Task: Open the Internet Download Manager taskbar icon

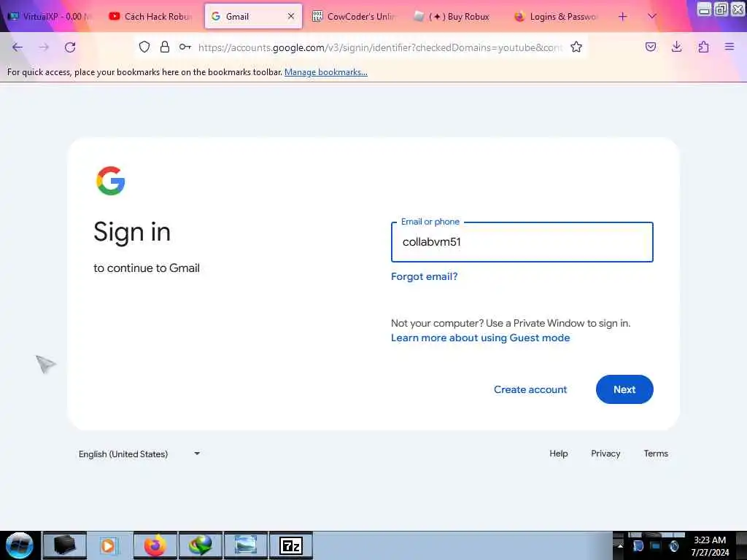Action: (201, 545)
